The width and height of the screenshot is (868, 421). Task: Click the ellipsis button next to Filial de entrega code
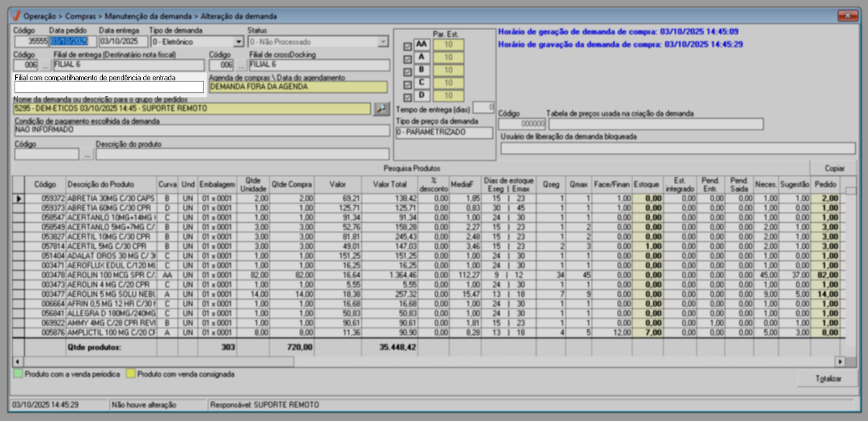(x=46, y=65)
